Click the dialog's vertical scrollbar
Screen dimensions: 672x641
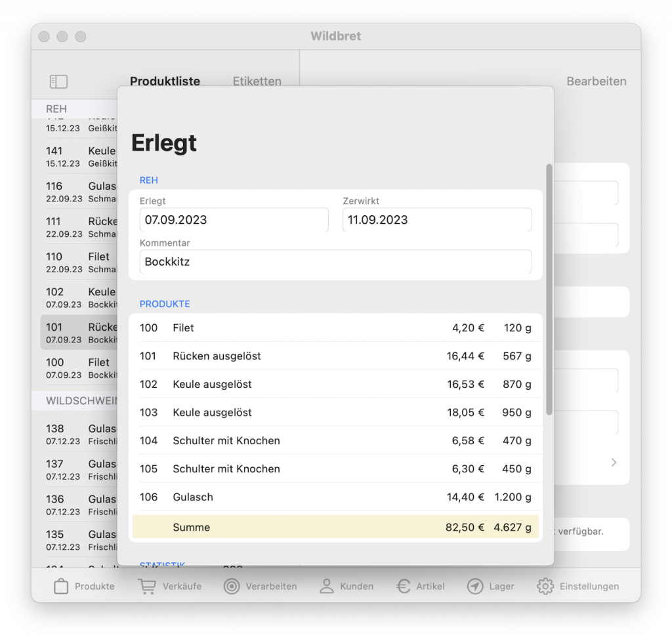[549, 289]
